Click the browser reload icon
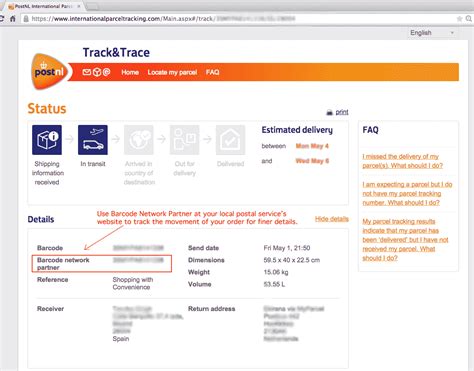 point(2,19)
